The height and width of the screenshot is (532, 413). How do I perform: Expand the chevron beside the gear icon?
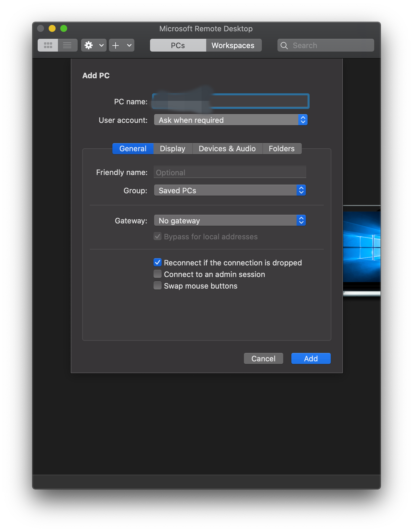(x=101, y=45)
